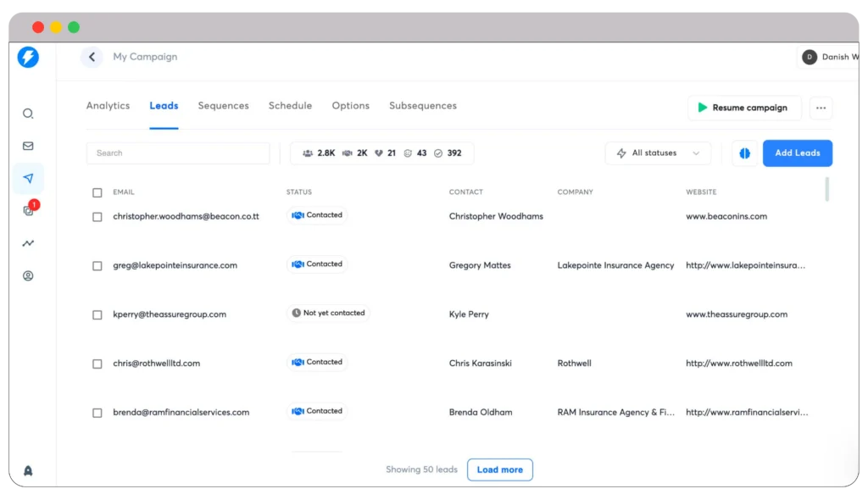Click the rocket icon at sidebar bottom
Screen dimensions: 868x489
click(28, 470)
